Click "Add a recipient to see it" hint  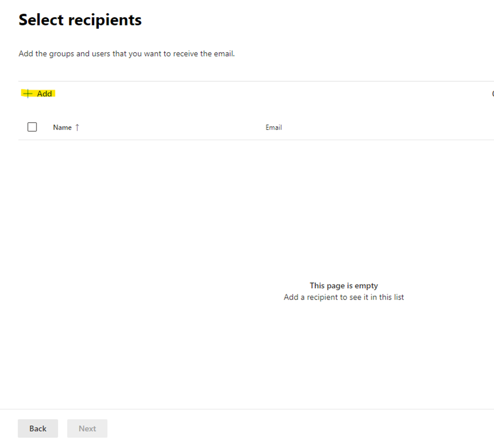point(344,297)
